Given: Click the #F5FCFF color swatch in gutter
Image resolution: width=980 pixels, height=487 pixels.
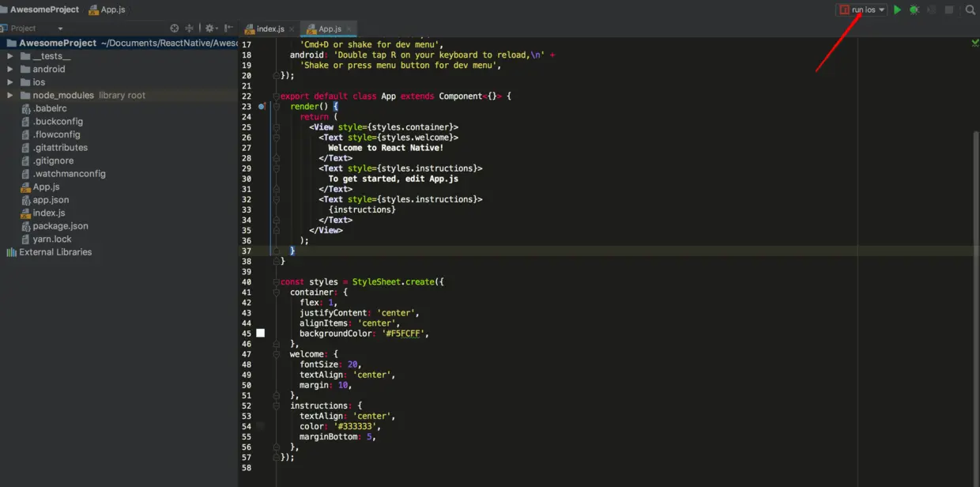Looking at the screenshot, I should (261, 334).
